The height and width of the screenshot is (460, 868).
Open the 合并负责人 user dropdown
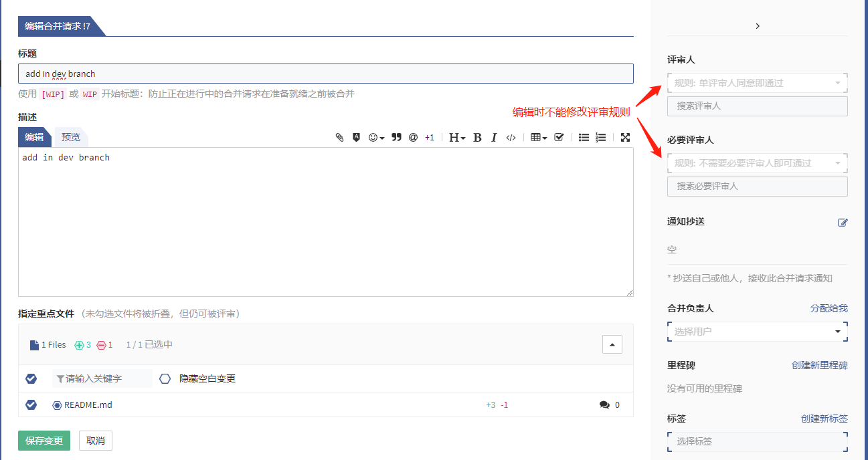tap(757, 332)
